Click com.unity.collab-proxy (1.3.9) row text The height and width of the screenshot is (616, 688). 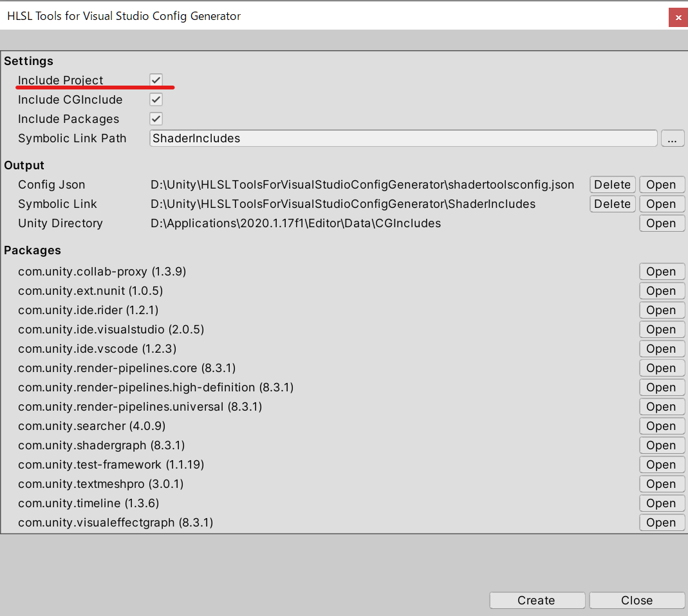(102, 272)
